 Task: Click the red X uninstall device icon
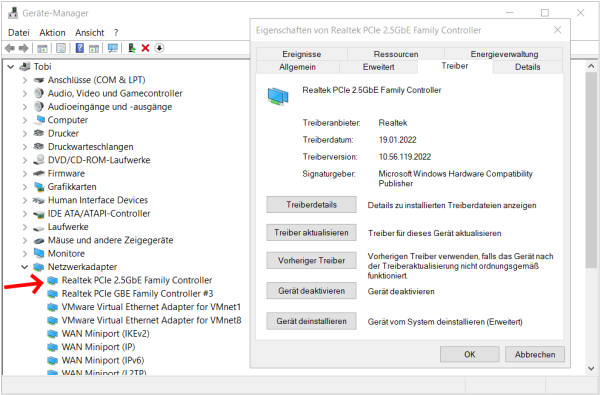coord(145,48)
